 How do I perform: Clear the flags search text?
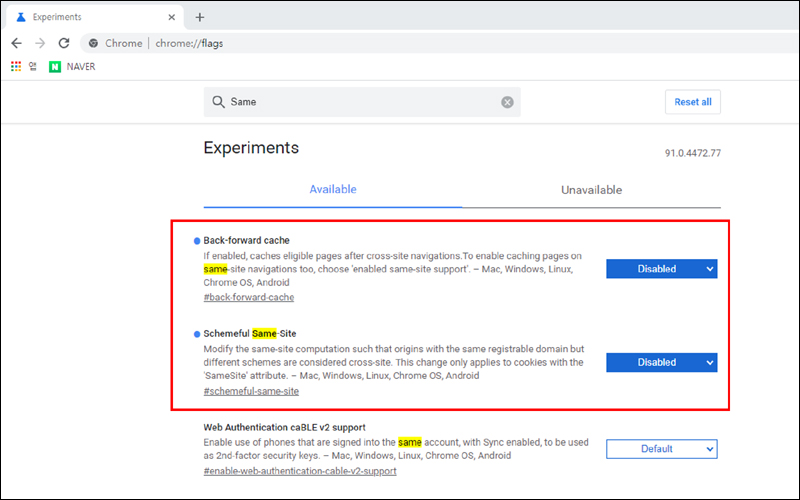(x=507, y=102)
